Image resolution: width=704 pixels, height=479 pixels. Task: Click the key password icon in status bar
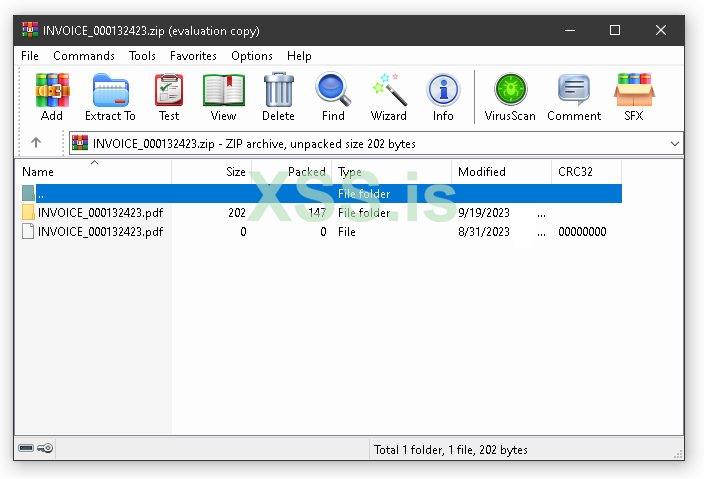[x=45, y=448]
